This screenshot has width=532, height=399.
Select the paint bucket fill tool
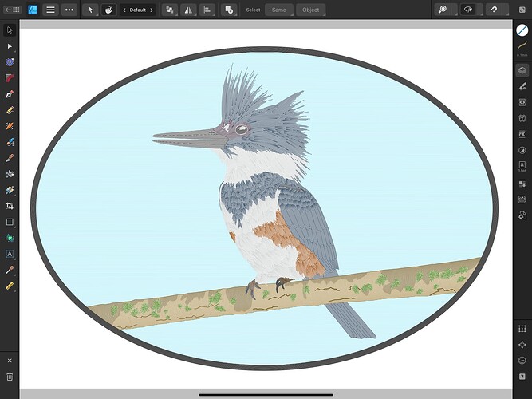pos(10,174)
